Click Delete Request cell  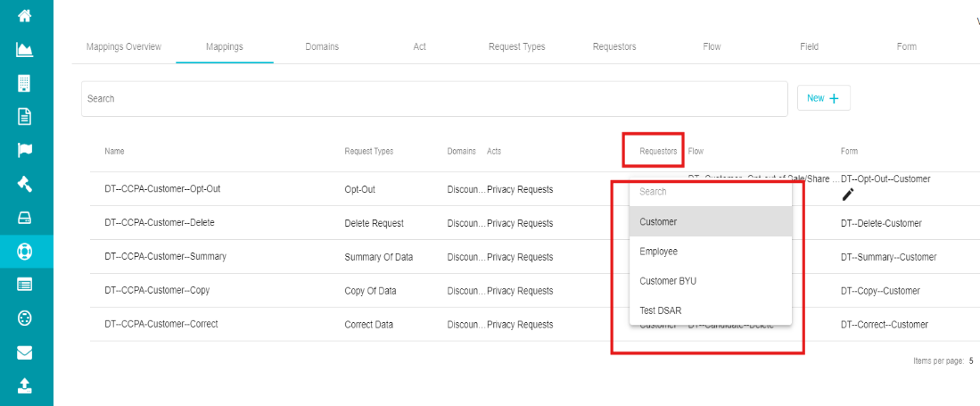coord(375,223)
